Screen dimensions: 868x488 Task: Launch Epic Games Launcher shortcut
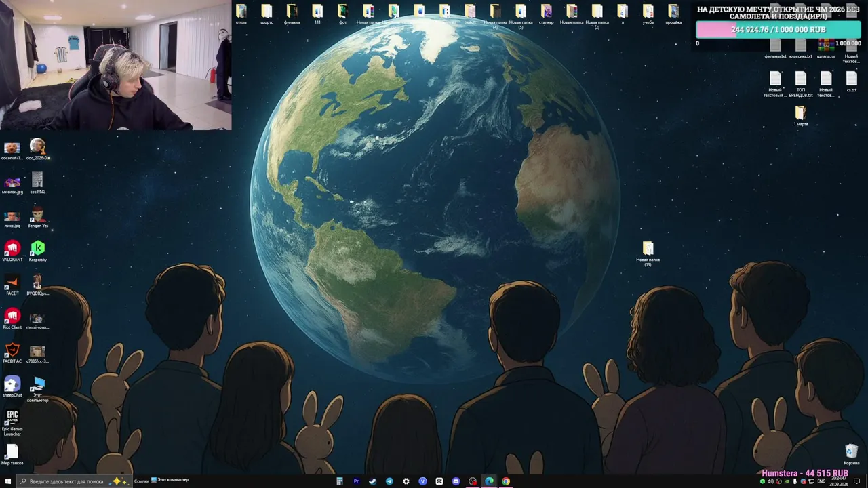[12, 423]
